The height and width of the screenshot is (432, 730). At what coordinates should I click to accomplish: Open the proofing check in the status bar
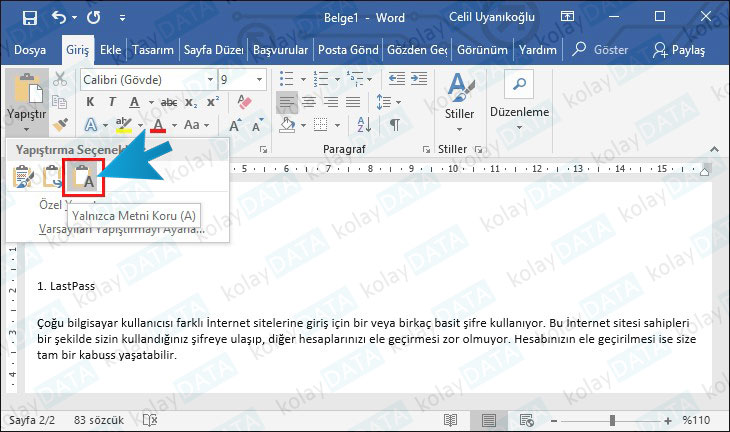(x=150, y=420)
